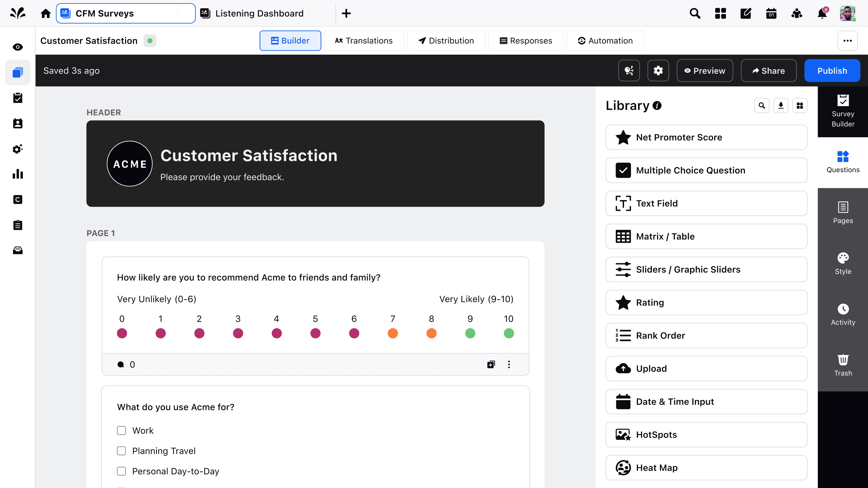
Task: Open the Library search icon
Action: [x=761, y=105]
